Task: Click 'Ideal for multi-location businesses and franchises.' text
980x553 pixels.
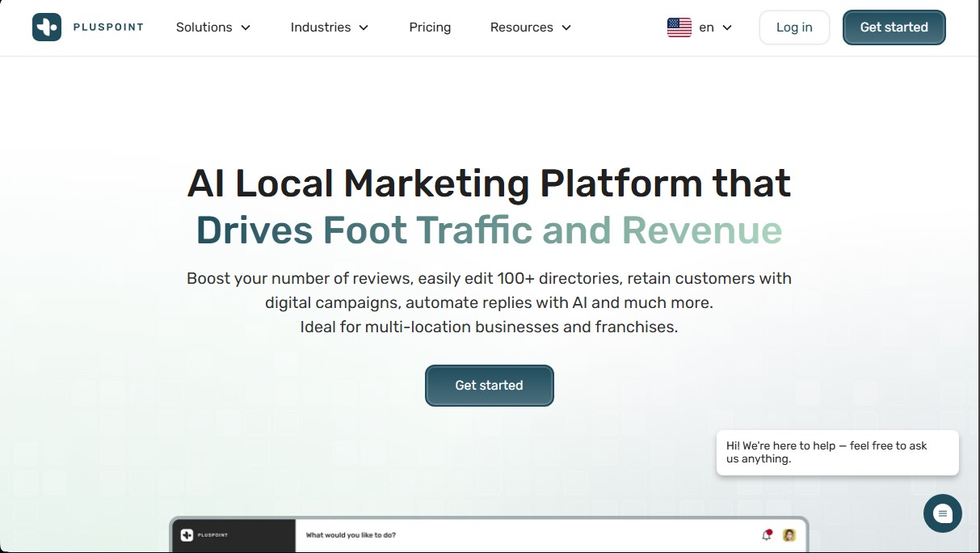Action: click(489, 327)
